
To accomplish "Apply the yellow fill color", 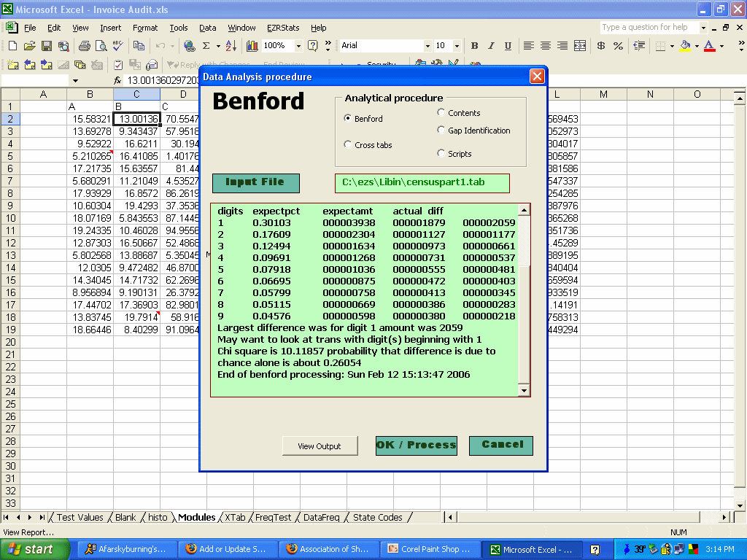I will (x=685, y=46).
